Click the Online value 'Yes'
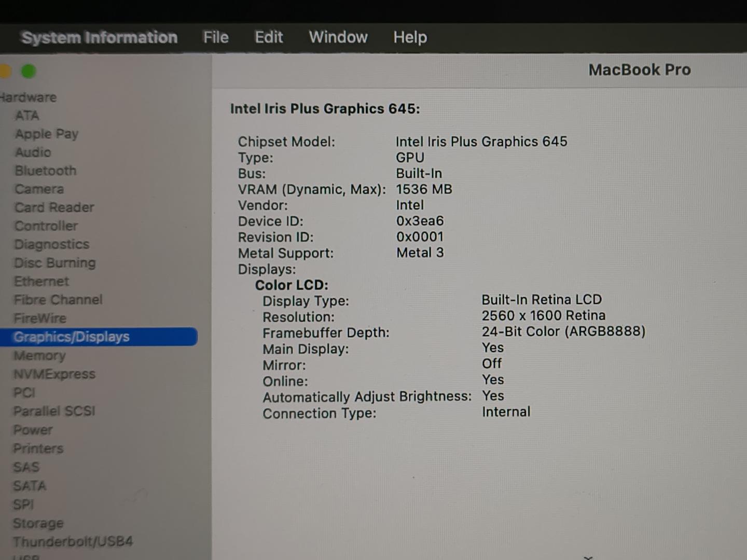 [493, 380]
